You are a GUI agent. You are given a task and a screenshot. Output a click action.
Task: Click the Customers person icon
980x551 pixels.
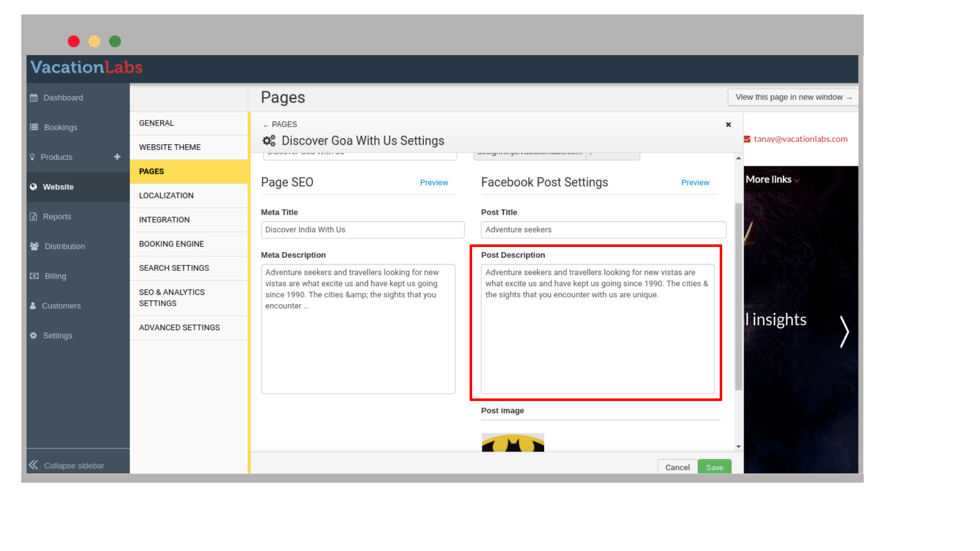coord(33,306)
